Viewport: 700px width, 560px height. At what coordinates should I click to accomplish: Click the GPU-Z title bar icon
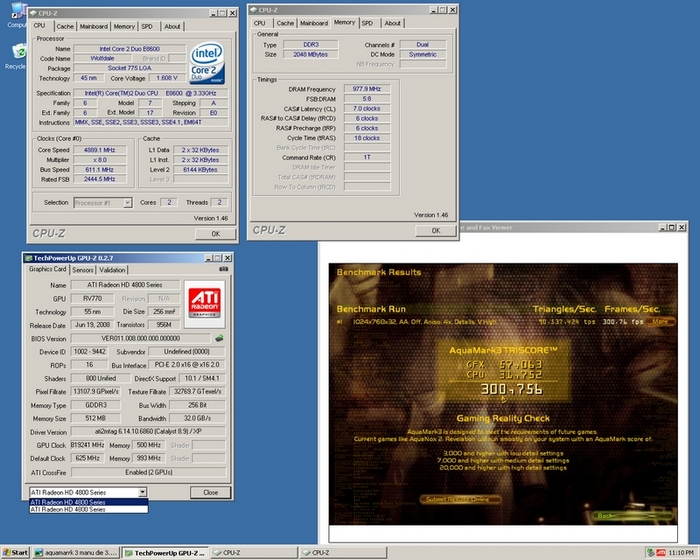(29, 258)
